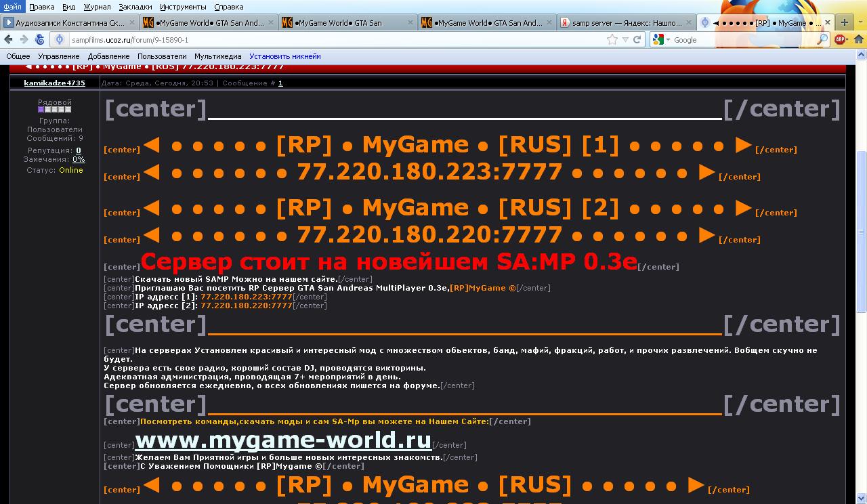Open the Закладки menu
The width and height of the screenshot is (867, 504).
135,7
